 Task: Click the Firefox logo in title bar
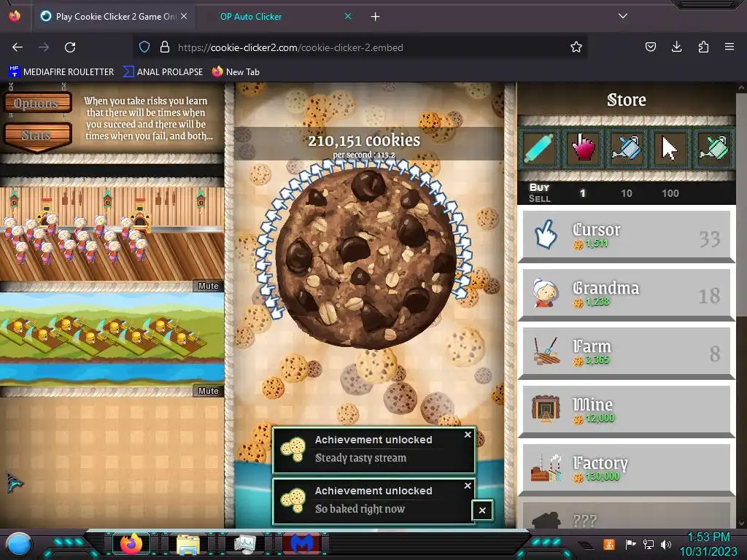pos(15,16)
